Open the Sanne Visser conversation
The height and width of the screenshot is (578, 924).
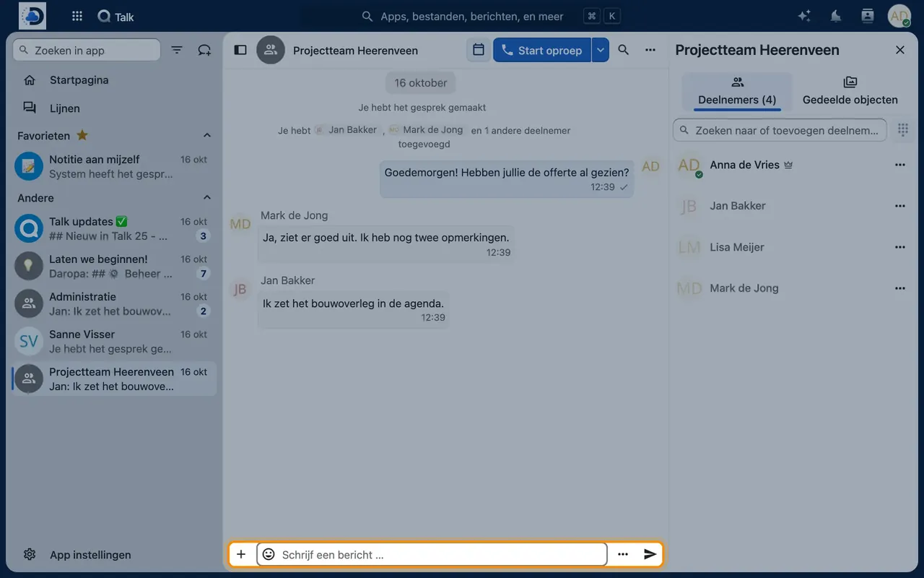[x=114, y=342]
